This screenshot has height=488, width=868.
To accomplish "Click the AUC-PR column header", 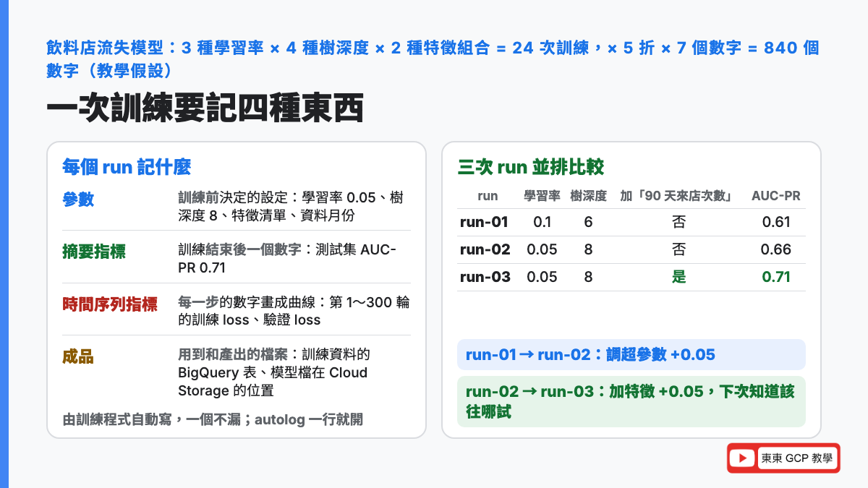I will point(776,196).
